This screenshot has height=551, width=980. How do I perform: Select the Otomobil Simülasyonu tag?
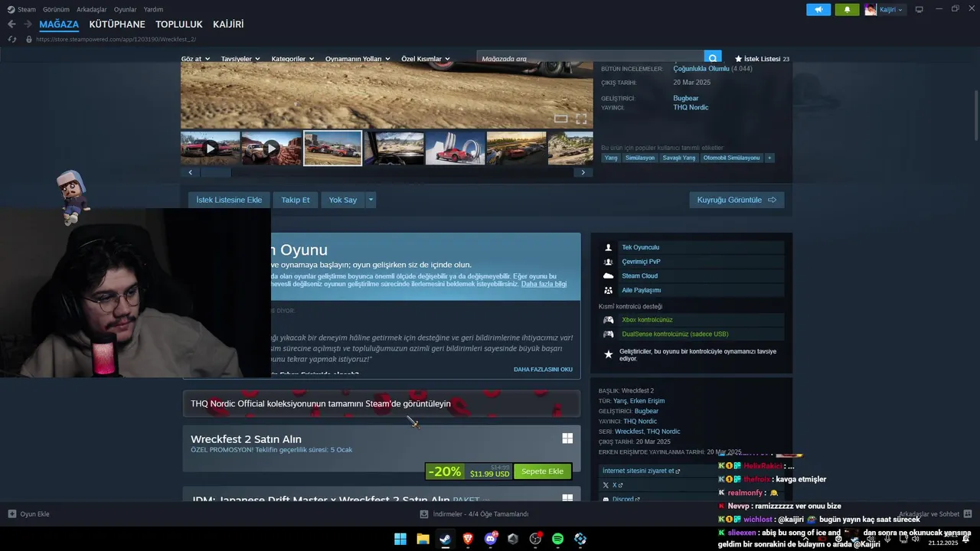click(732, 158)
